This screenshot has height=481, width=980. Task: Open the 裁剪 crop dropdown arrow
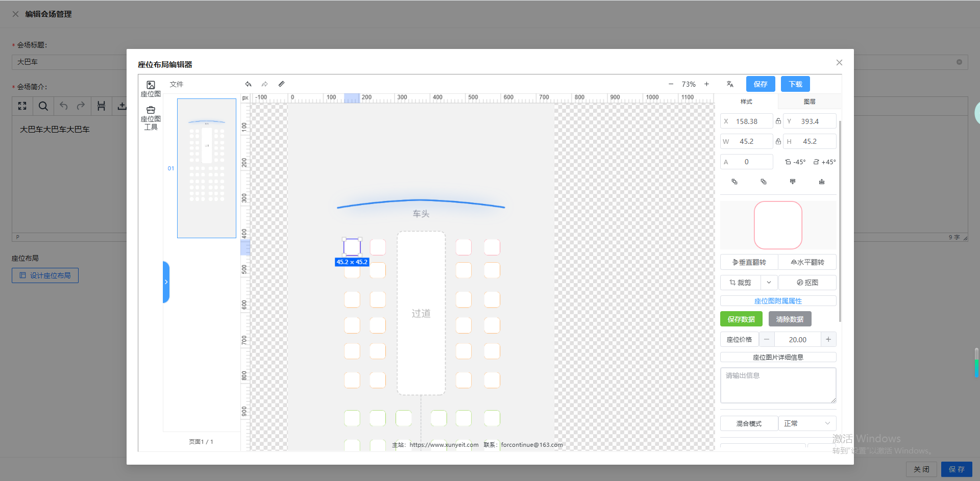coord(769,283)
